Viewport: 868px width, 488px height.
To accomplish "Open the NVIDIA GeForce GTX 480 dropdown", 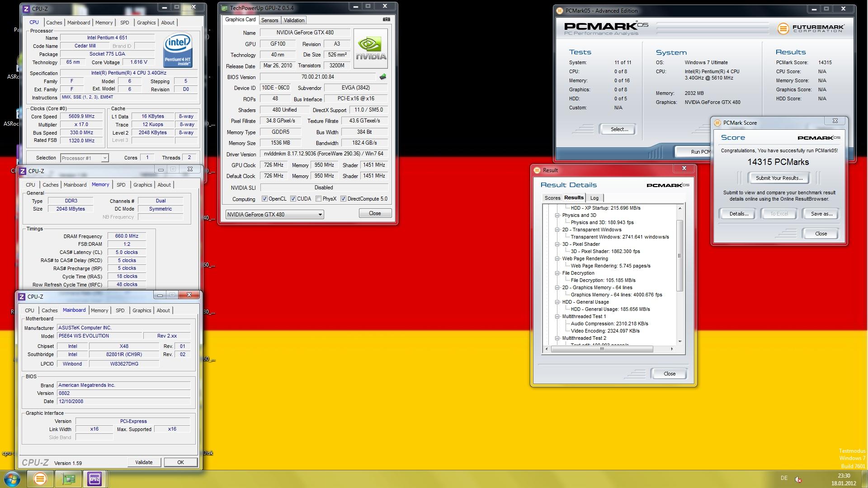I will 274,215.
